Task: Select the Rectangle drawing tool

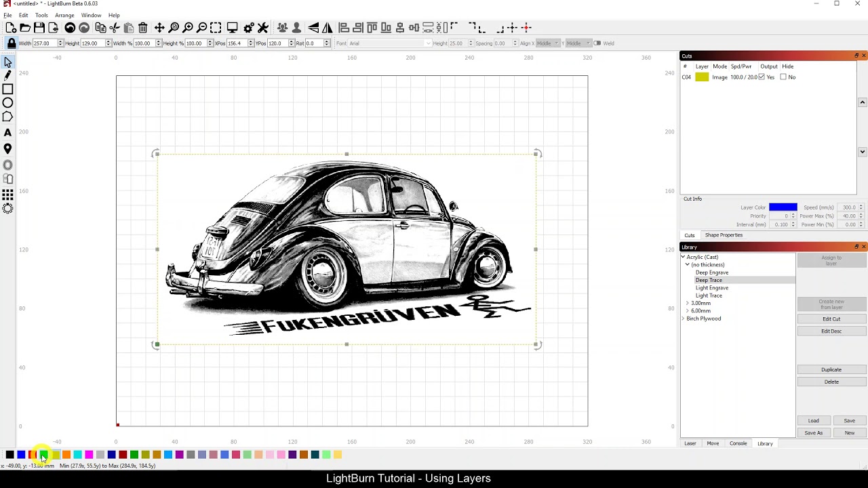Action: click(7, 89)
